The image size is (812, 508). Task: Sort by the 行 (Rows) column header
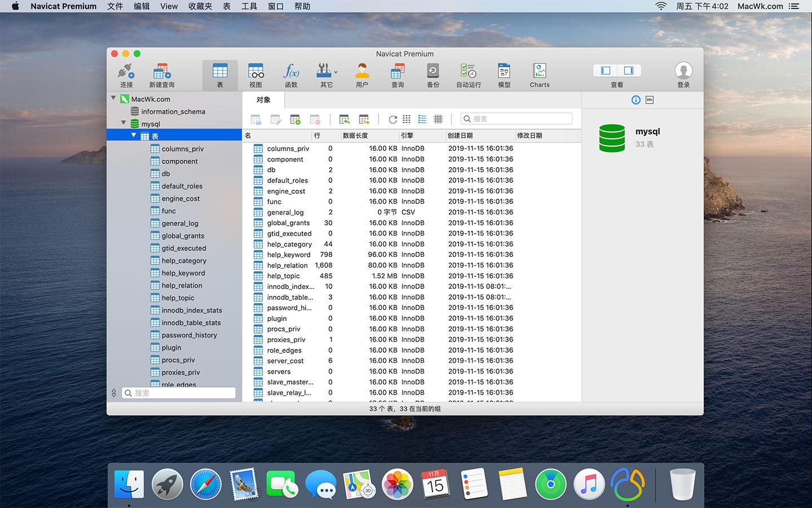tap(326, 135)
